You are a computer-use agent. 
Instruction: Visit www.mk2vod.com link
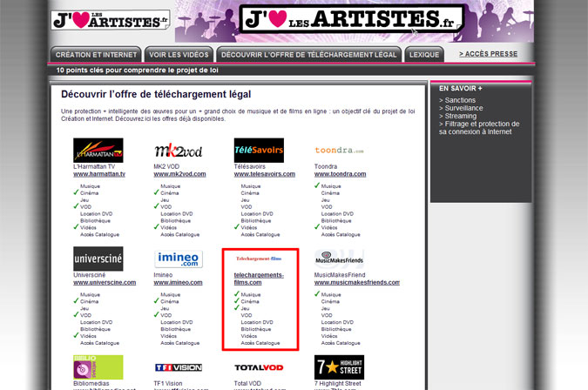[x=179, y=174]
